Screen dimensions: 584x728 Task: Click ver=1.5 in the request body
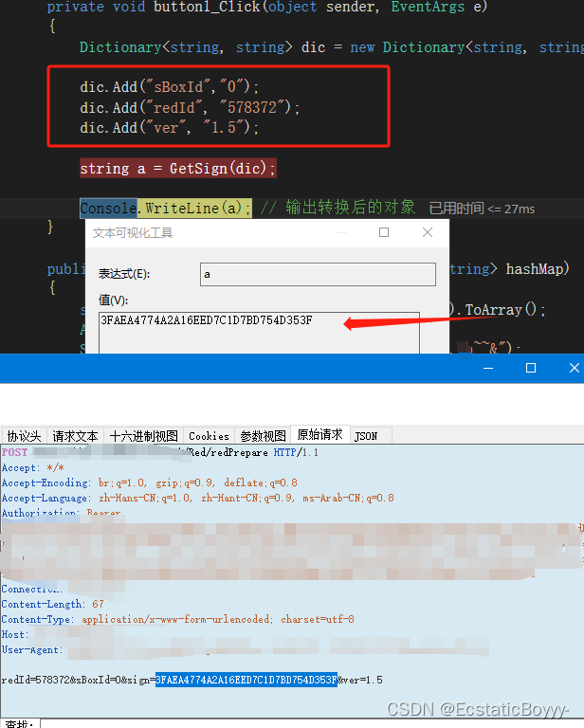tap(363, 680)
